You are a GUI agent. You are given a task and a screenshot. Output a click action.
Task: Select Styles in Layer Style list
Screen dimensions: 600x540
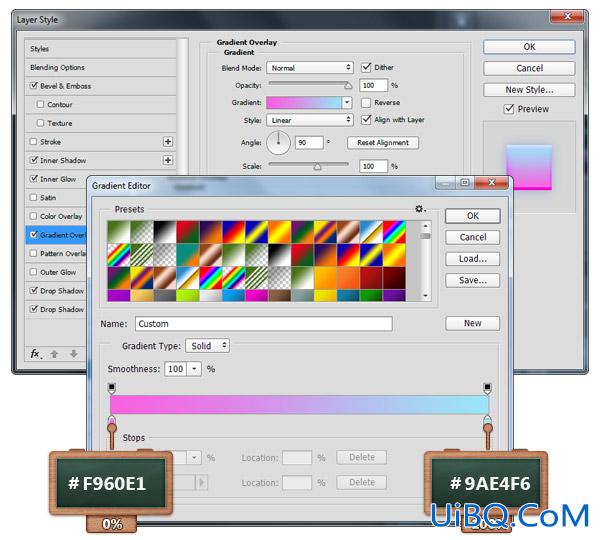(100, 49)
